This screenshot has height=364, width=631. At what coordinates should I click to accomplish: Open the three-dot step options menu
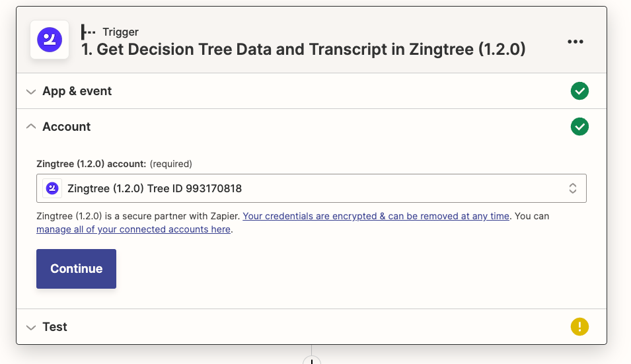pyautogui.click(x=575, y=42)
